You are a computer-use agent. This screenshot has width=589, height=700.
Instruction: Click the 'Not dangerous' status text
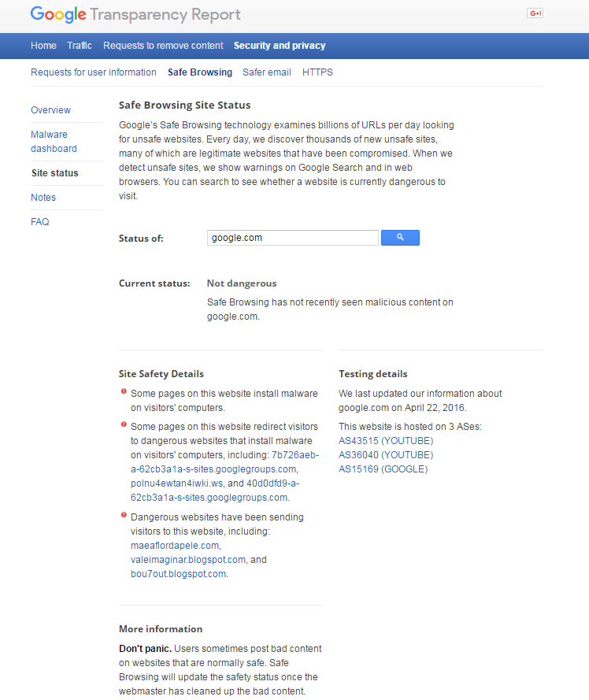[242, 283]
